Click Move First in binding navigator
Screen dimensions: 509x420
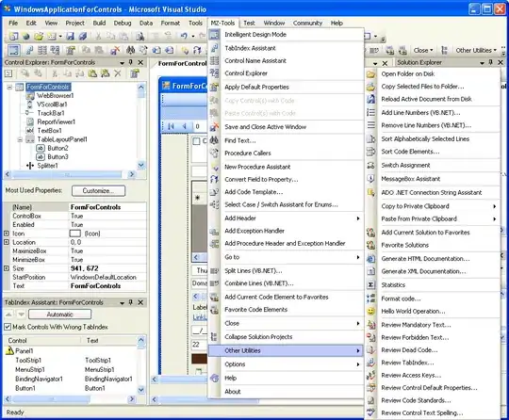pyautogui.click(x=171, y=126)
